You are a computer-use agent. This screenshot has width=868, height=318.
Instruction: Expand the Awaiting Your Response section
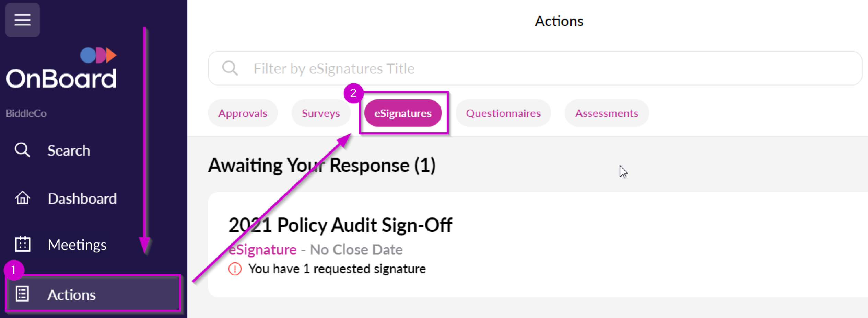point(322,166)
